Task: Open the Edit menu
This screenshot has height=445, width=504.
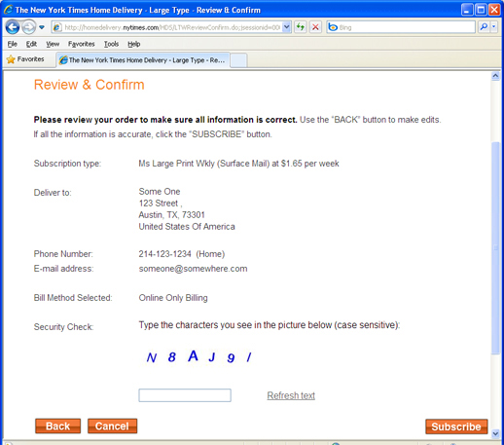Action: click(31, 44)
